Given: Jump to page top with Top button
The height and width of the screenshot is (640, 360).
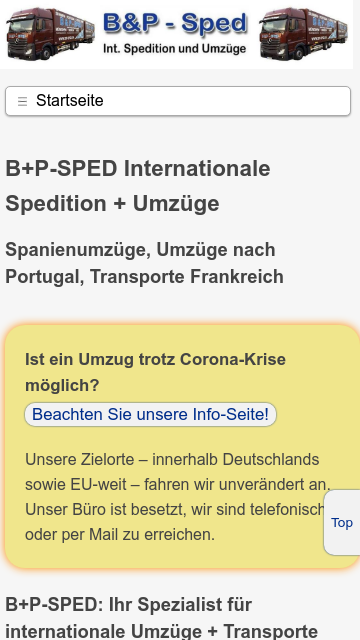Looking at the screenshot, I should tap(342, 522).
